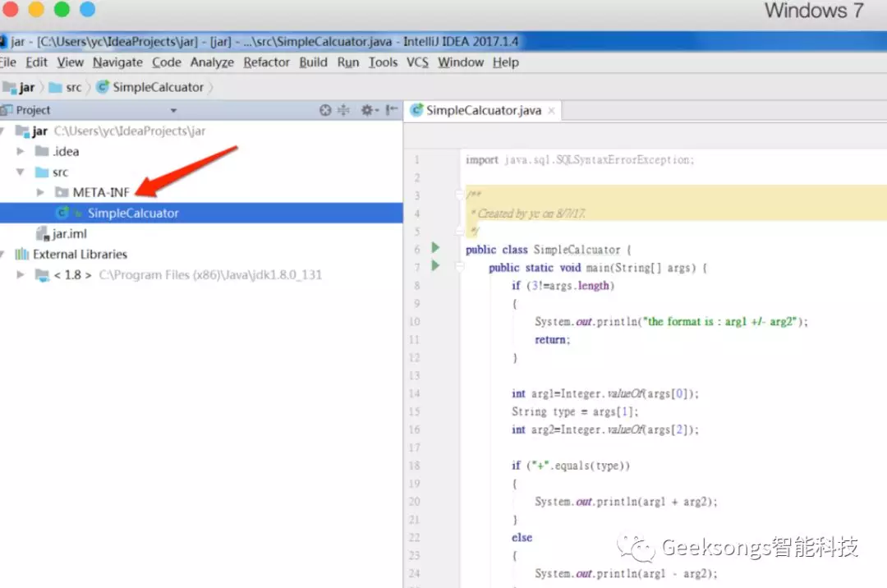The image size is (887, 588).
Task: Select the < 1.8 > JDK entry
Action: [x=72, y=275]
